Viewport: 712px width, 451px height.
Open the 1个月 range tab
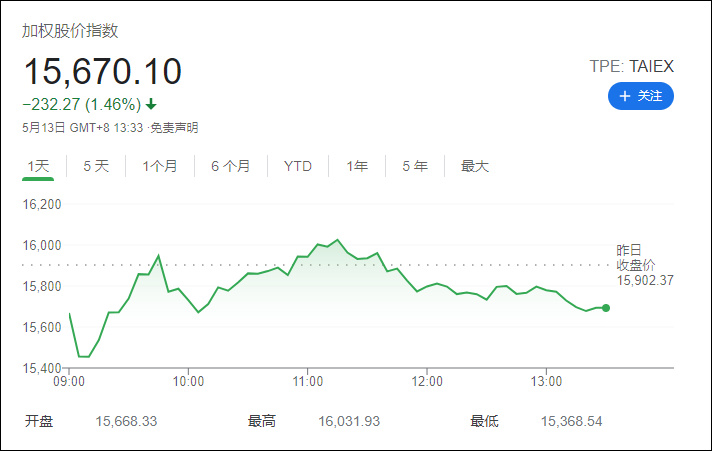click(x=160, y=166)
